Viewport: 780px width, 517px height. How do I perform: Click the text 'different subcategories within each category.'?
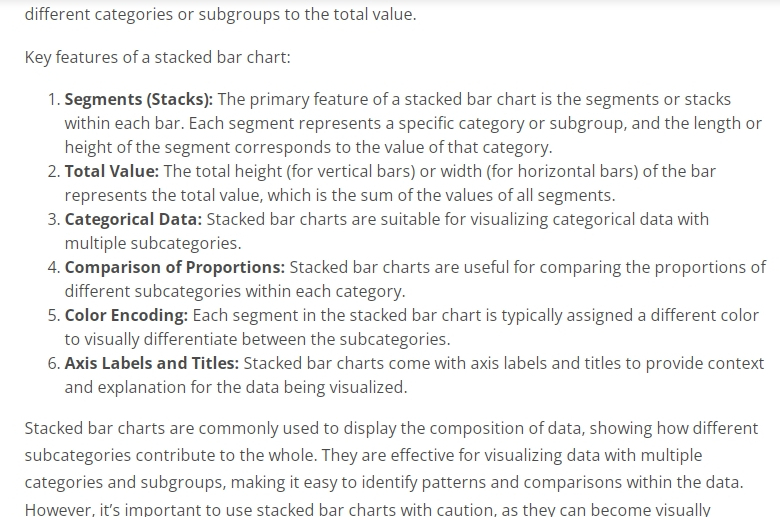[x=235, y=291]
